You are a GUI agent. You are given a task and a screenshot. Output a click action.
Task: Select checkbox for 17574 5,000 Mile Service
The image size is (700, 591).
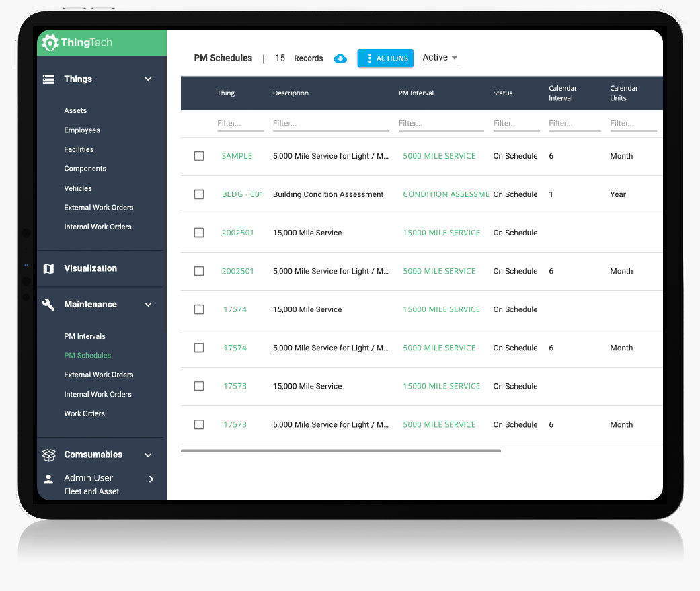pyautogui.click(x=199, y=348)
